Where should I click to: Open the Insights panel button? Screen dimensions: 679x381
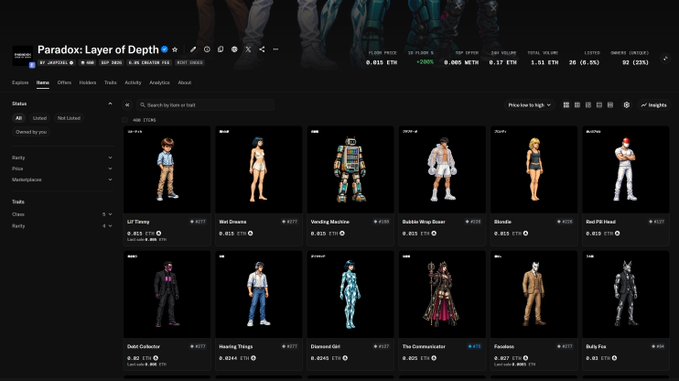654,105
